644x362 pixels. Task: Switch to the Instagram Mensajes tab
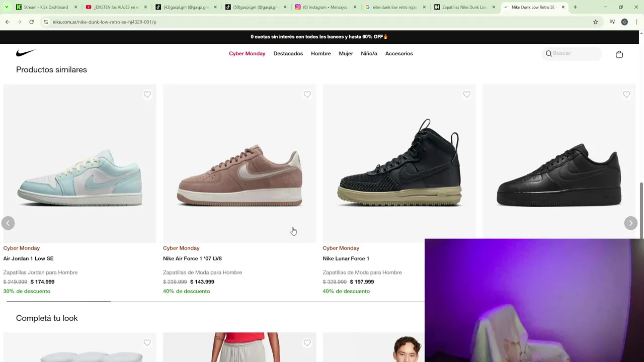tap(326, 7)
